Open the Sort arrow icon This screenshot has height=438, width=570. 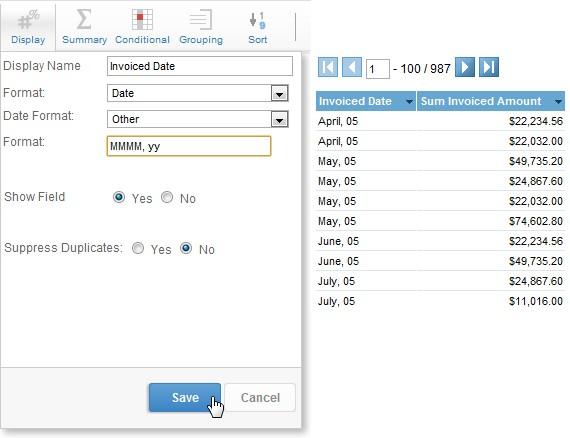coord(257,20)
